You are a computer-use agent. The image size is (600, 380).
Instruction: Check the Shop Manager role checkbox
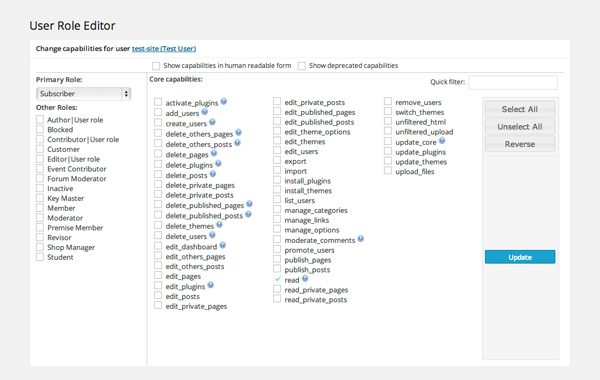click(40, 247)
